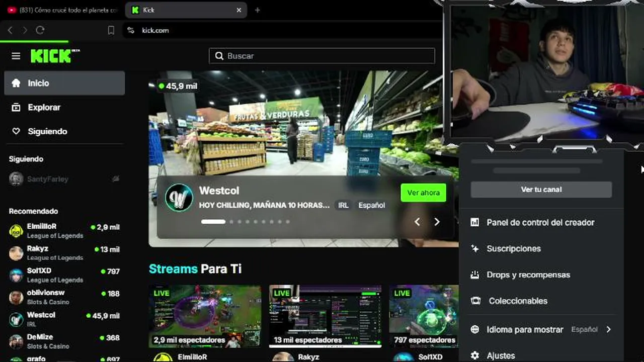Click the Buscar search field
Viewport: 644px width, 362px height.
[x=322, y=56]
